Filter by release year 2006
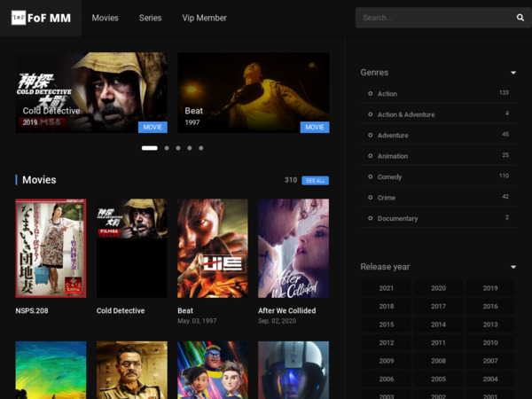Viewport: 532px width, 399px height. pyautogui.click(x=386, y=379)
